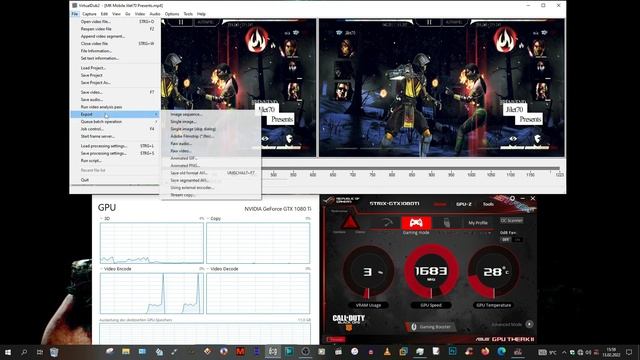The width and height of the screenshot is (640, 360).
Task: Click the right output video preview pane
Action: point(442,88)
